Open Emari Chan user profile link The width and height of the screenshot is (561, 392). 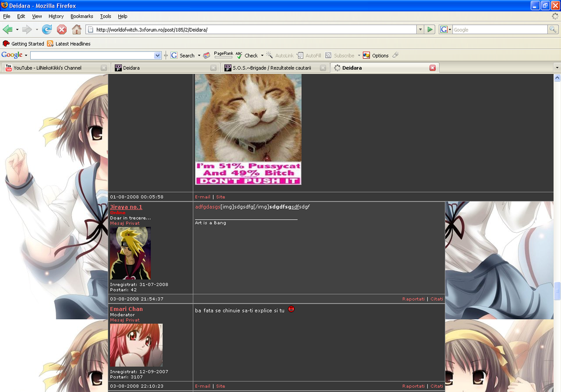pos(127,309)
